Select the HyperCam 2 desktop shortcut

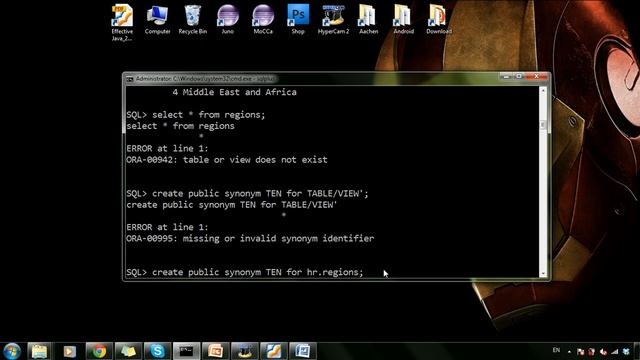pos(333,20)
